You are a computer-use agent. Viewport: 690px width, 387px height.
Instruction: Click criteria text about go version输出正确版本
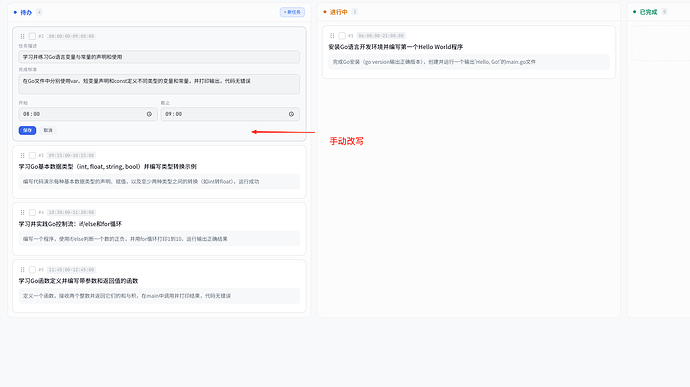click(x=434, y=62)
